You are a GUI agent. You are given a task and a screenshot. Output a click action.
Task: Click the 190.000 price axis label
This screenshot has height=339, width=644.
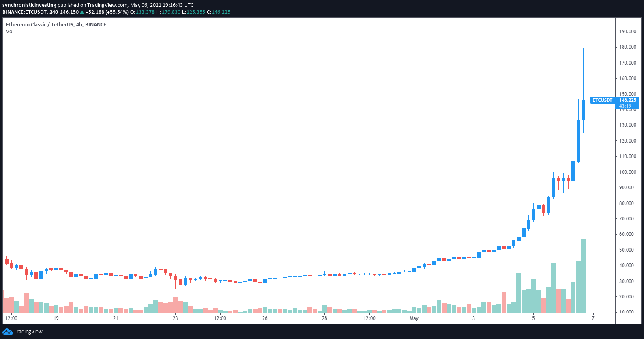(627, 32)
